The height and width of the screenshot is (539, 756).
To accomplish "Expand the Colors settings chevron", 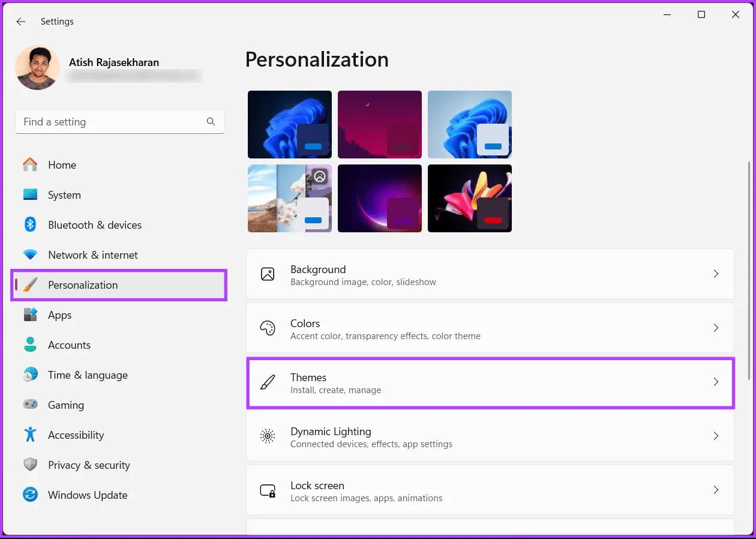I will pyautogui.click(x=715, y=328).
